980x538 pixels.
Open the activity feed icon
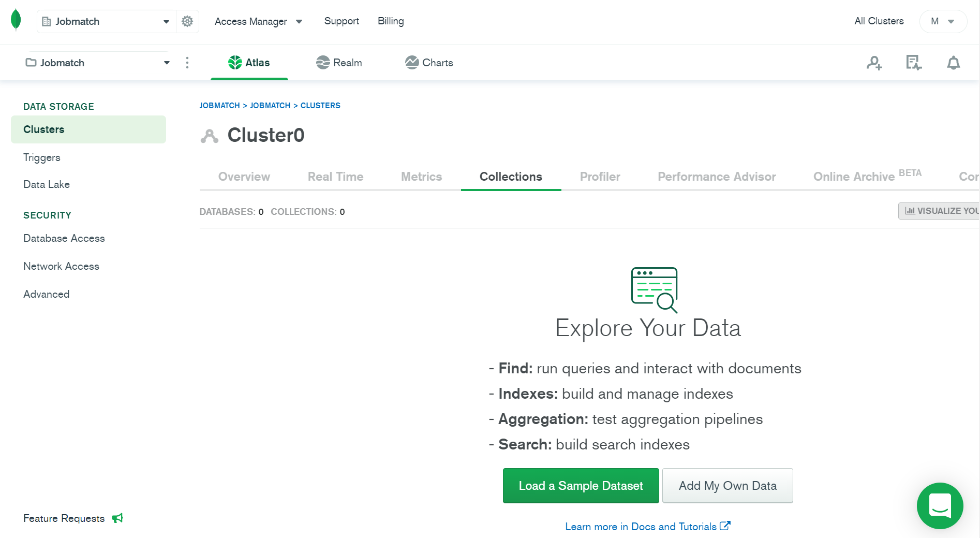[x=914, y=63]
